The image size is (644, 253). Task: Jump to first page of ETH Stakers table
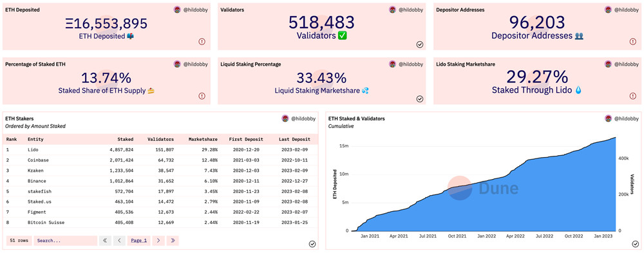coord(105,241)
